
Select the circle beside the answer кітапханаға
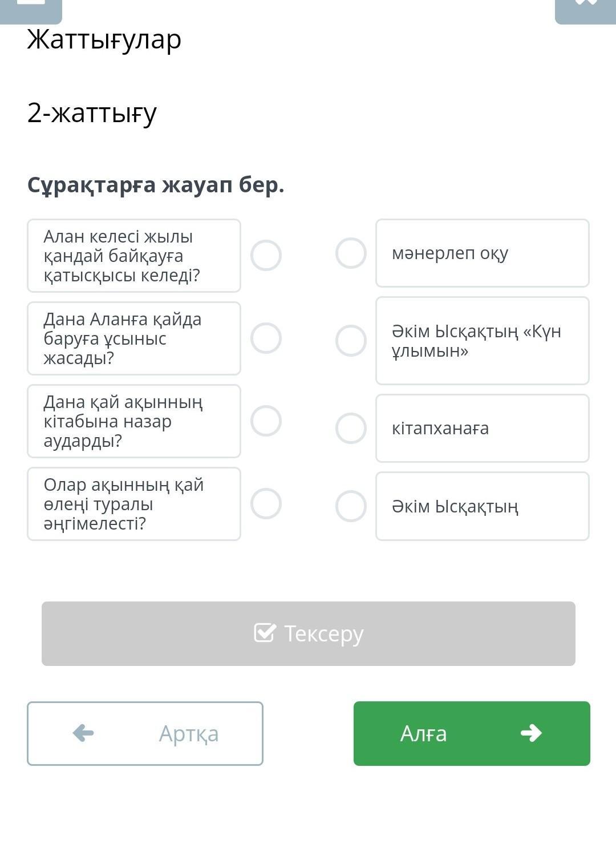[351, 428]
